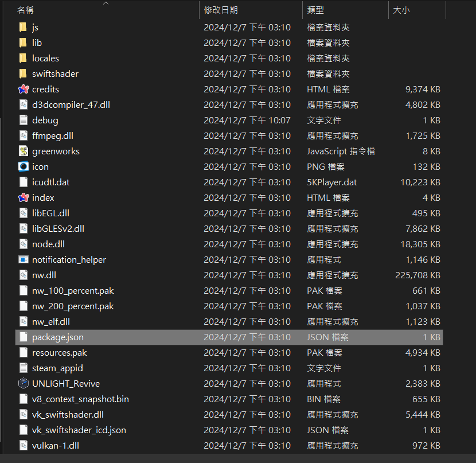Click the credits HTML file icon
476x463 pixels.
click(24, 90)
